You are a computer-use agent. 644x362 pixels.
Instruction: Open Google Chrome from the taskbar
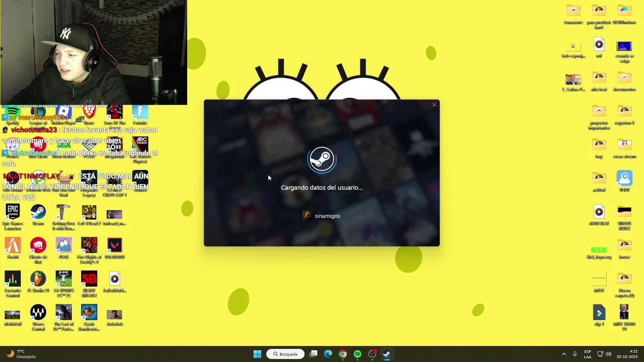343,354
